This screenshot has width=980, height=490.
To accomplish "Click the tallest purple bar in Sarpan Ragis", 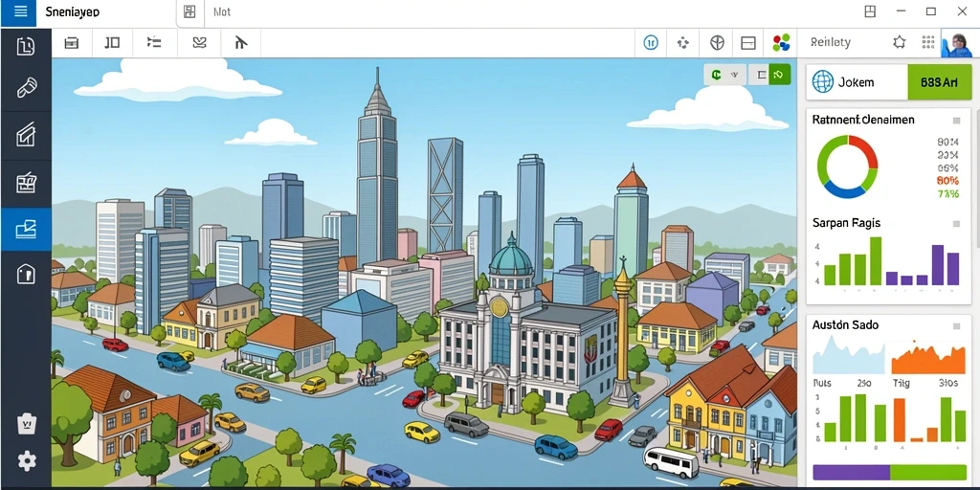I will pyautogui.click(x=938, y=265).
